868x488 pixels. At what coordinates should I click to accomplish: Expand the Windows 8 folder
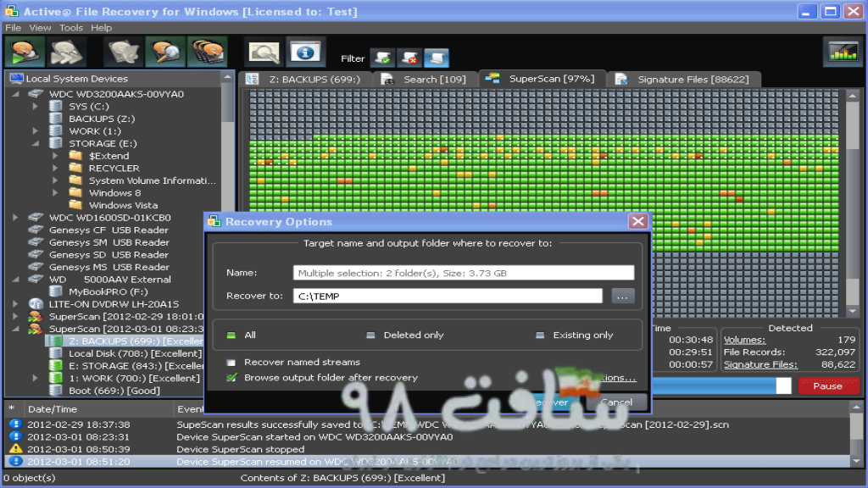coord(55,192)
